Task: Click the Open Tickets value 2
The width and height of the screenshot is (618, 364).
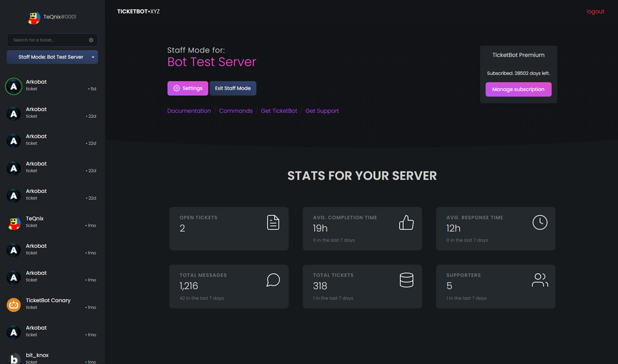Action: (x=182, y=228)
